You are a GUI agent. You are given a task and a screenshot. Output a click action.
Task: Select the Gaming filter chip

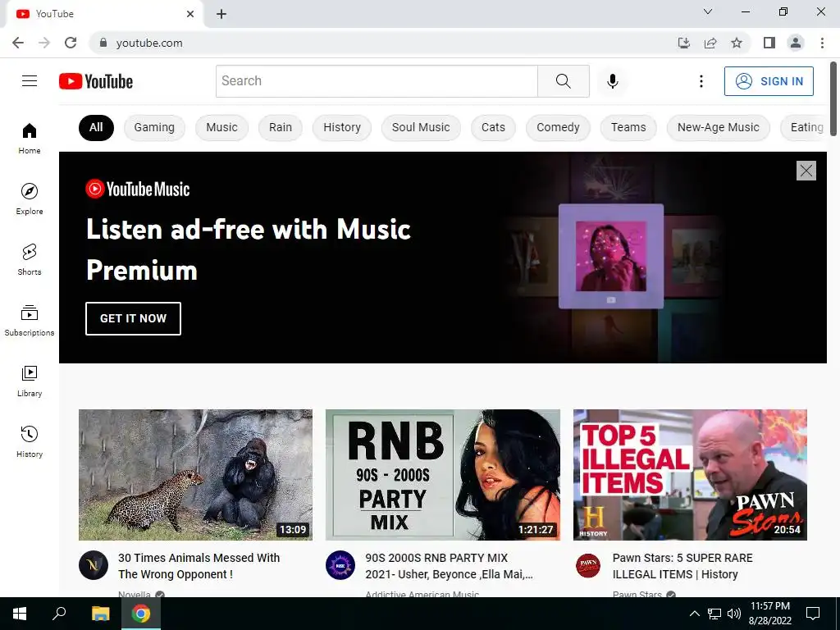[154, 127]
